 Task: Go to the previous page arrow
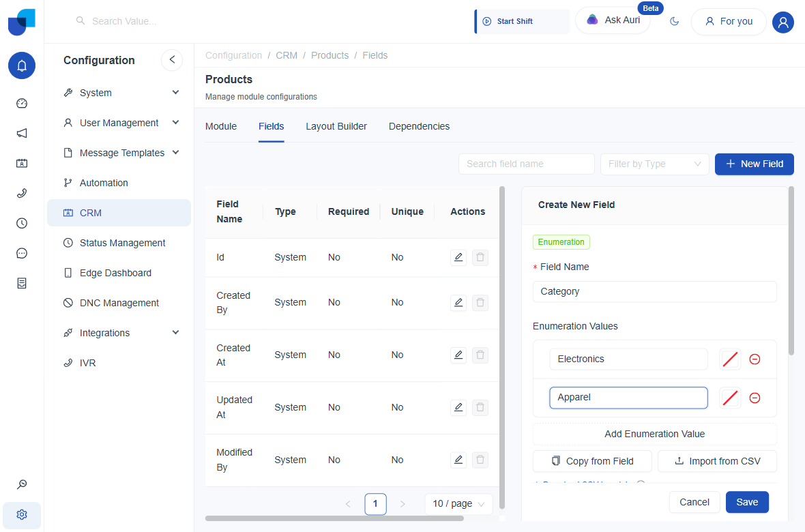(x=348, y=504)
